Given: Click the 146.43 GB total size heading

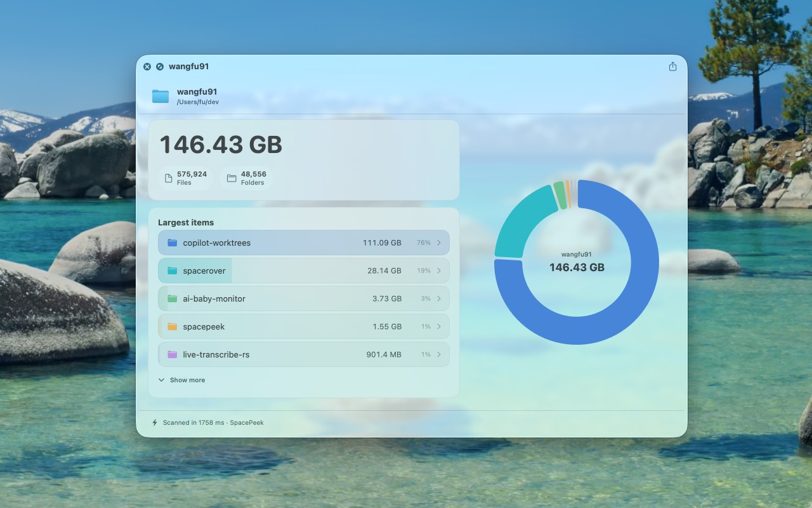Looking at the screenshot, I should coord(221,145).
